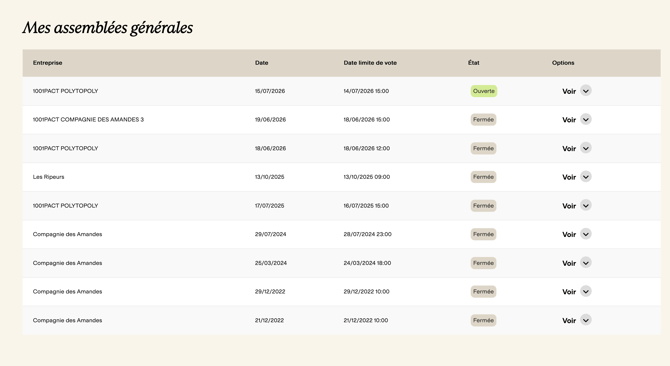Click the date 21/12/2022 in Date column
The image size is (670, 366).
point(269,320)
